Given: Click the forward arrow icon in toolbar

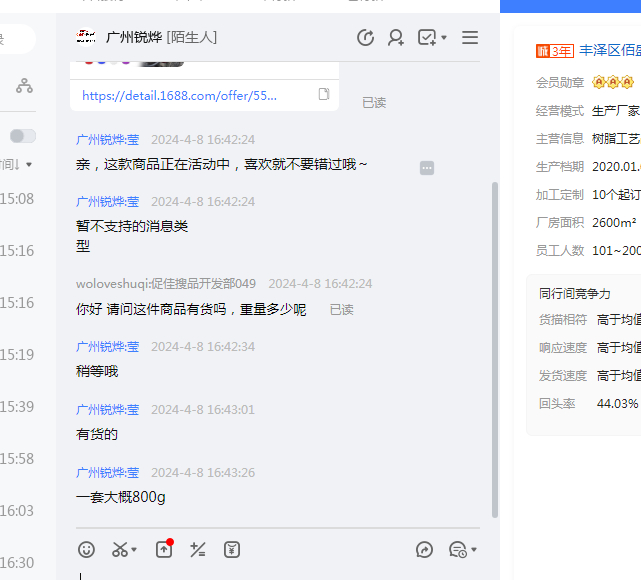Looking at the screenshot, I should [424, 549].
